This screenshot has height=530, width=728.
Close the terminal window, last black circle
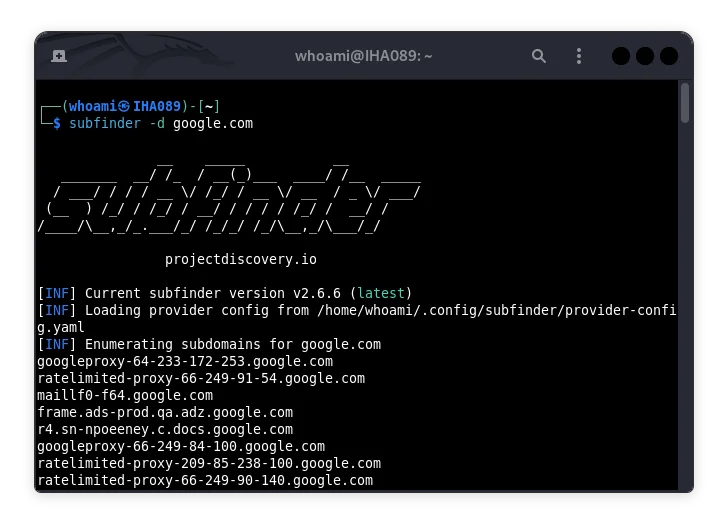(669, 56)
